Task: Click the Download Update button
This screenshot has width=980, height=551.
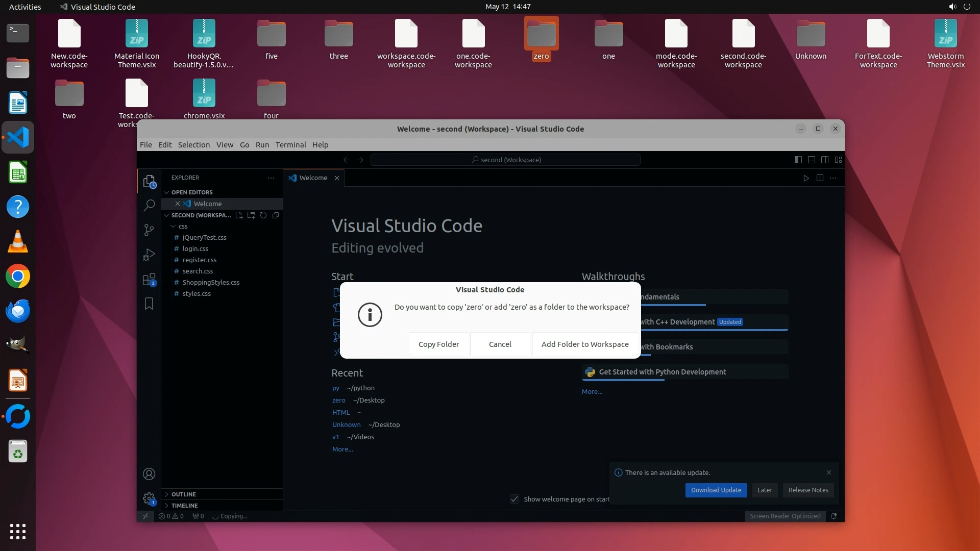Action: (x=716, y=490)
